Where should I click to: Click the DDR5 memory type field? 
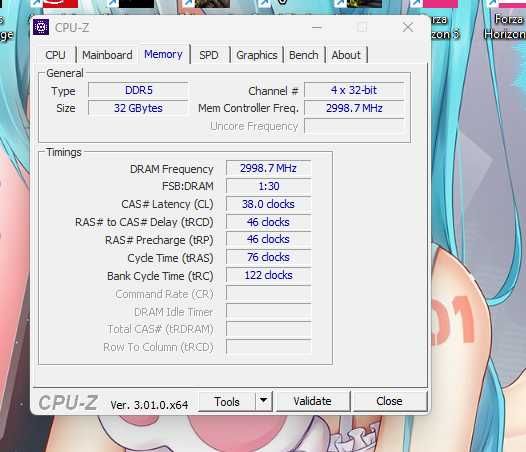(138, 90)
